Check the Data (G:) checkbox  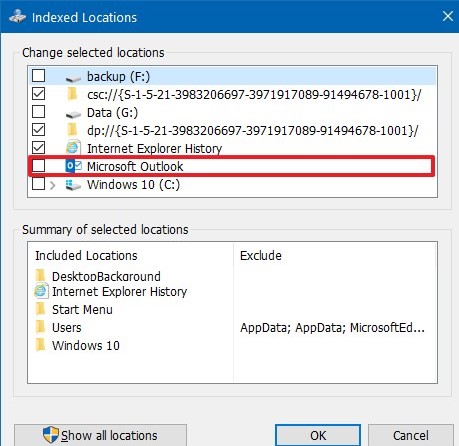pos(38,112)
